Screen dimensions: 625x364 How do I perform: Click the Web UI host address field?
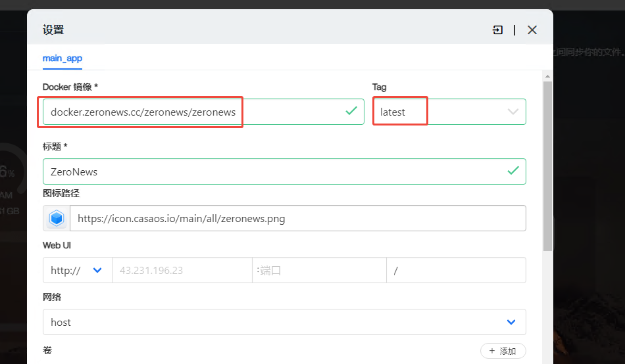(x=182, y=270)
